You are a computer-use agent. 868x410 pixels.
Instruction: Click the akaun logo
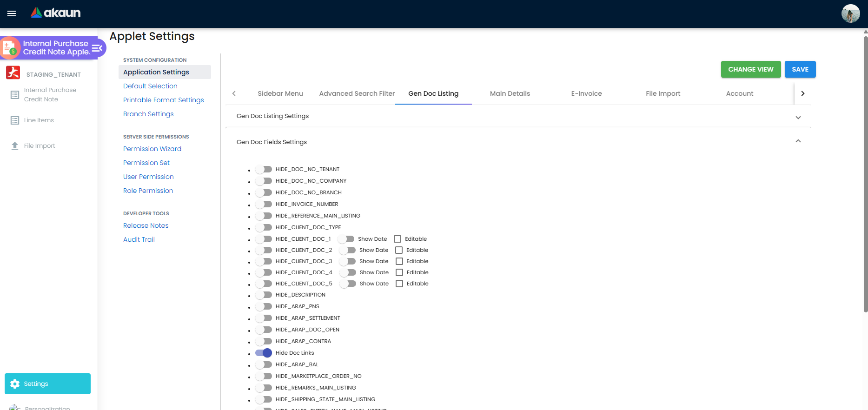[x=55, y=13]
